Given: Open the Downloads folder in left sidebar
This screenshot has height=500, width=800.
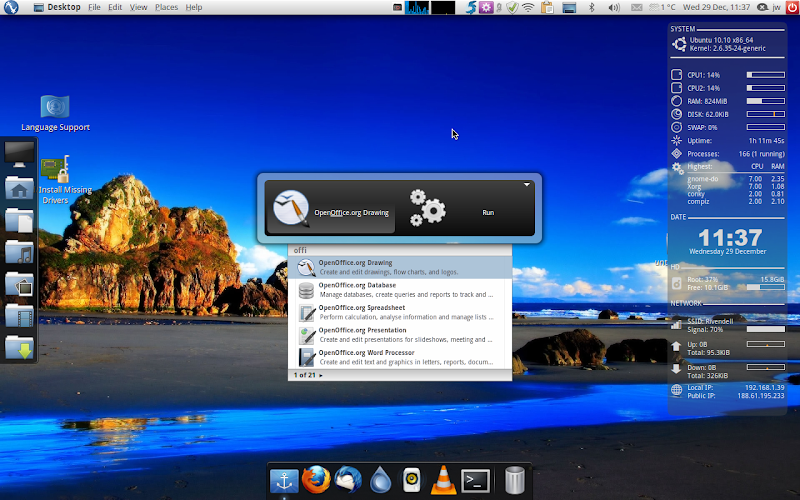Looking at the screenshot, I should pos(19,348).
